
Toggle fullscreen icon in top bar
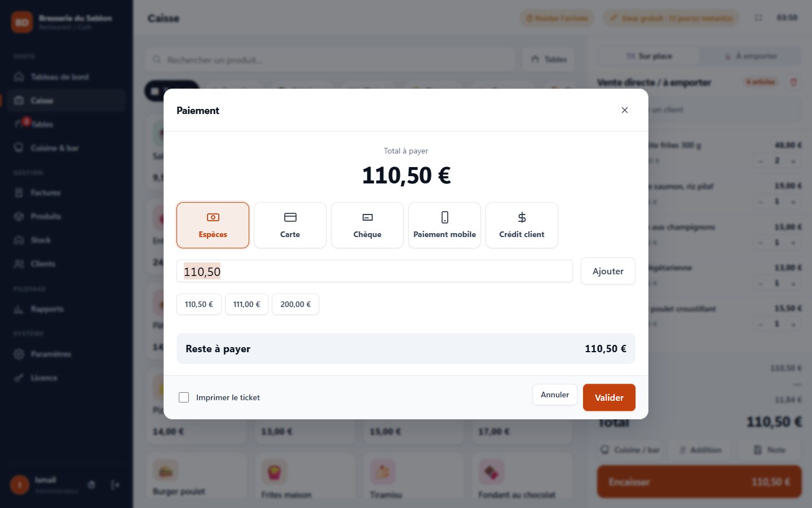758,18
